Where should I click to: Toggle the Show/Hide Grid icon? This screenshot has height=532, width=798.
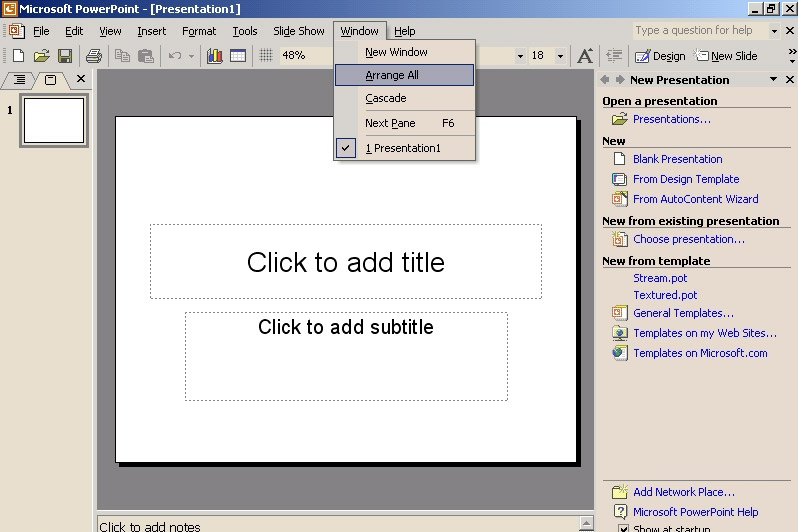pyautogui.click(x=267, y=56)
